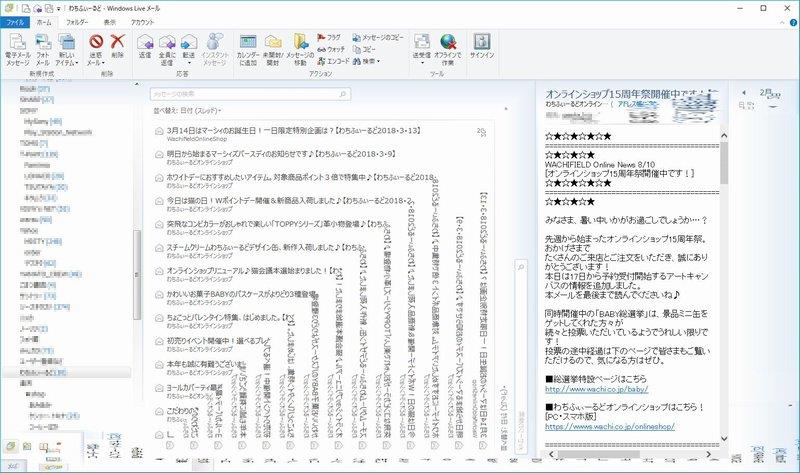This screenshot has width=800, height=473.
Task: Select message 突飛なコンビカラーがおしゃれで楽しい
Action: tap(272, 228)
